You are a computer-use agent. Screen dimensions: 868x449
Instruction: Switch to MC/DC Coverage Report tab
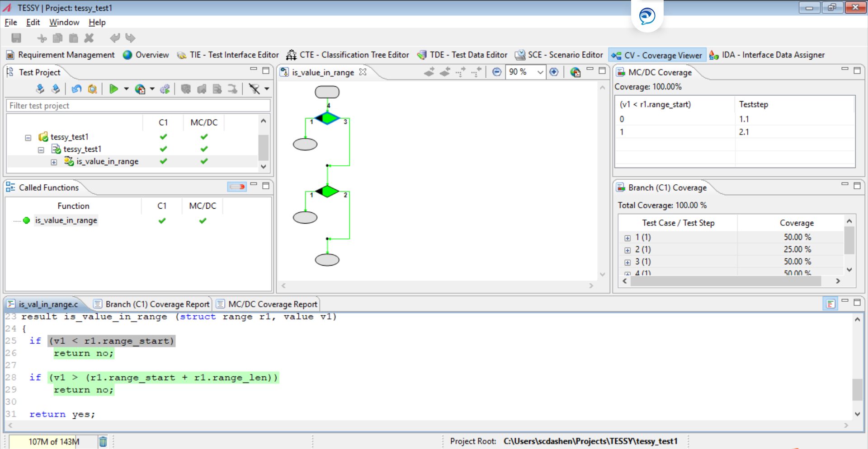click(x=267, y=304)
